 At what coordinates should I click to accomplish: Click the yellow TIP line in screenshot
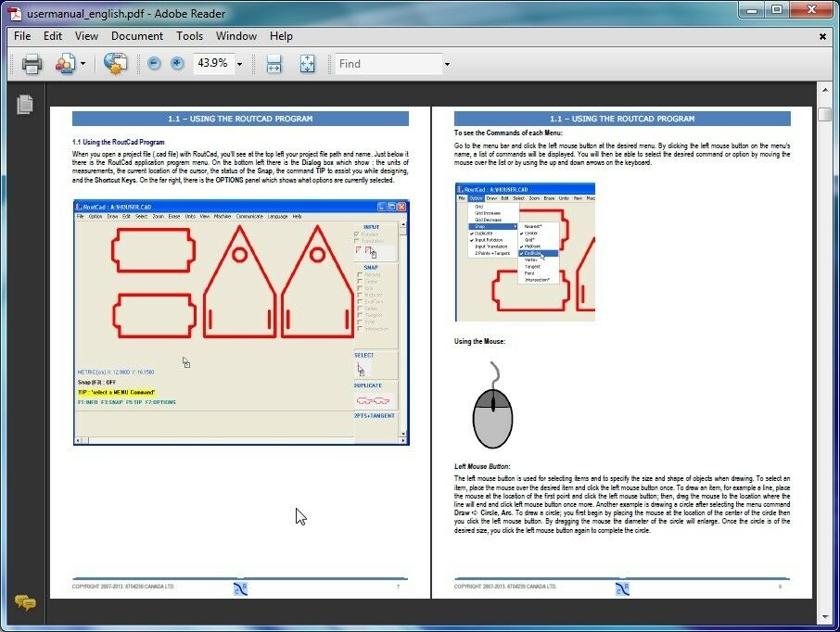point(116,392)
